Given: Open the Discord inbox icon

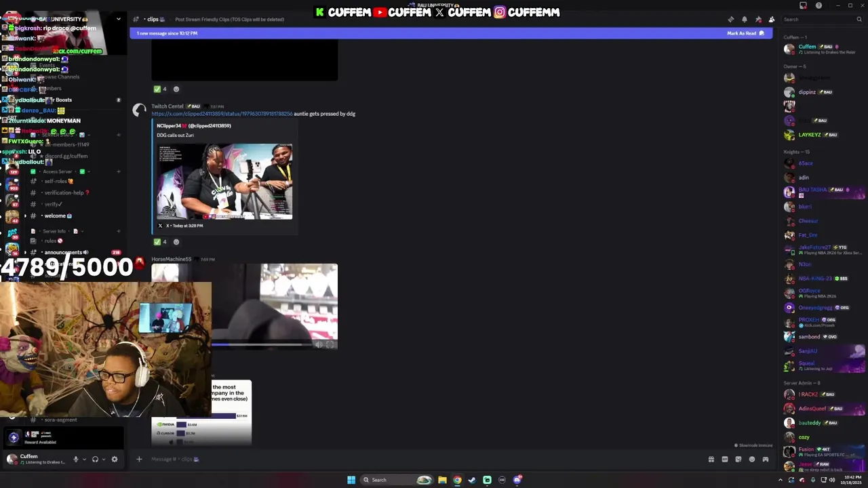Looking at the screenshot, I should [x=803, y=5].
